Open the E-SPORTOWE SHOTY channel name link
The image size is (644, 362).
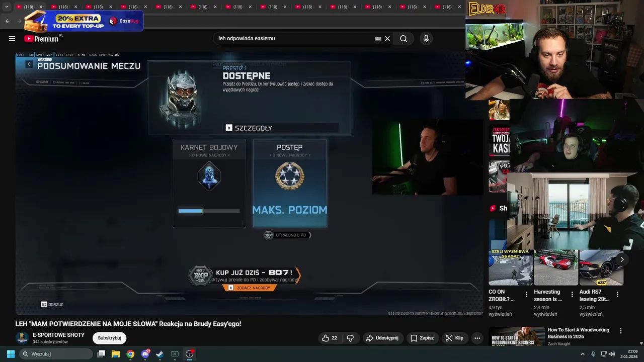tap(58, 335)
